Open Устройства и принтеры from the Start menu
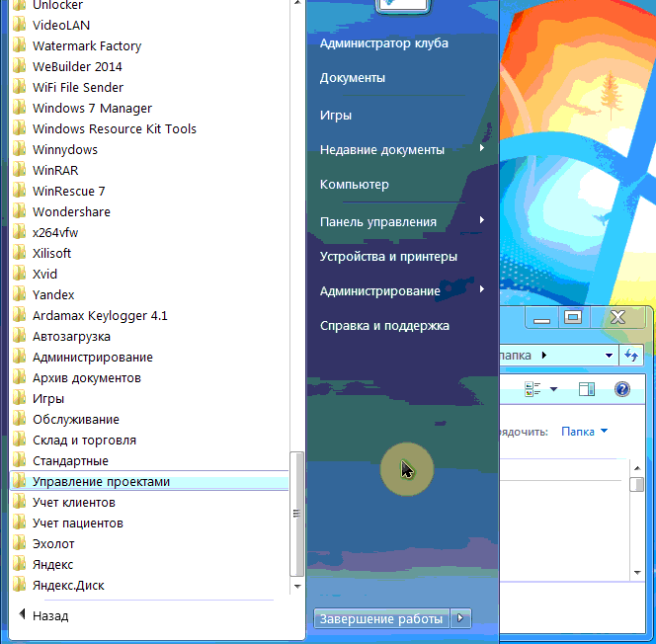The image size is (656, 644). tap(388, 257)
